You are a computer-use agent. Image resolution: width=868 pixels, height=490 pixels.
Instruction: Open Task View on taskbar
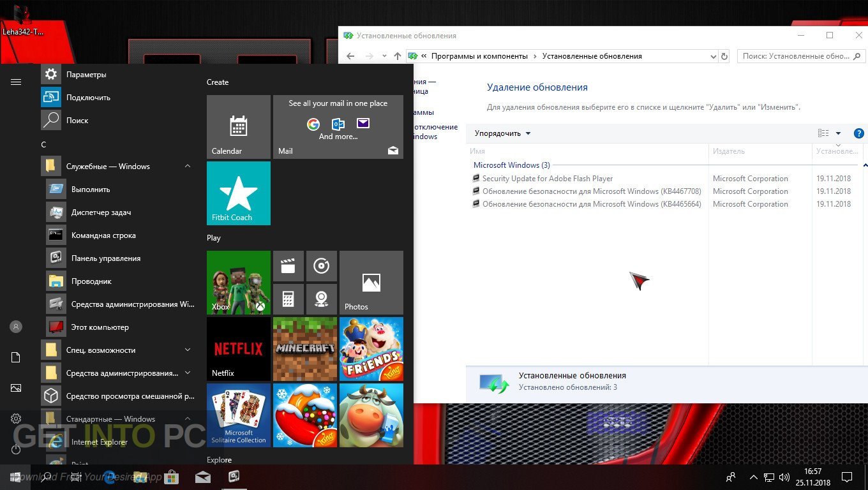(x=76, y=477)
